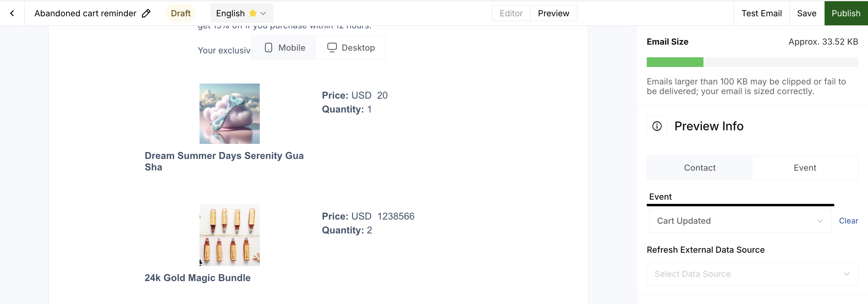Screen dimensions: 868x304
Task: Click the Preview Info circle icon
Action: click(657, 126)
